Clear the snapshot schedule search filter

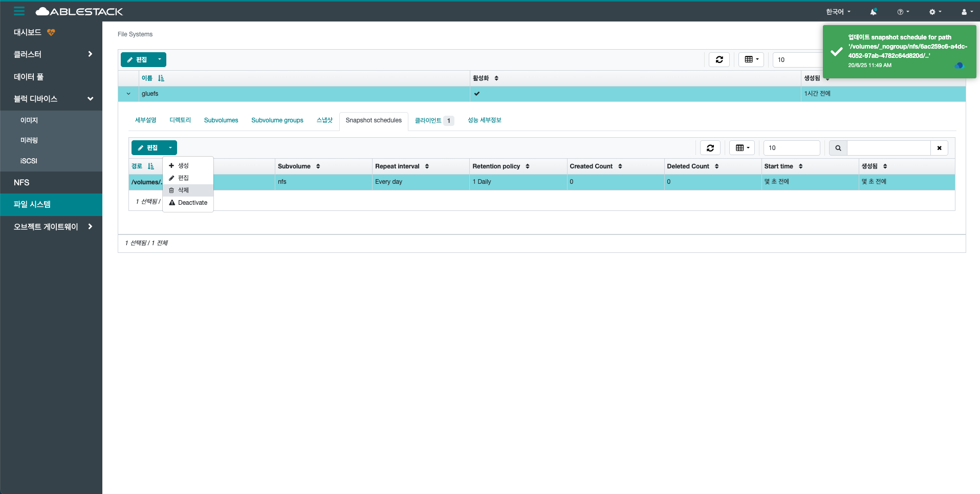click(939, 148)
